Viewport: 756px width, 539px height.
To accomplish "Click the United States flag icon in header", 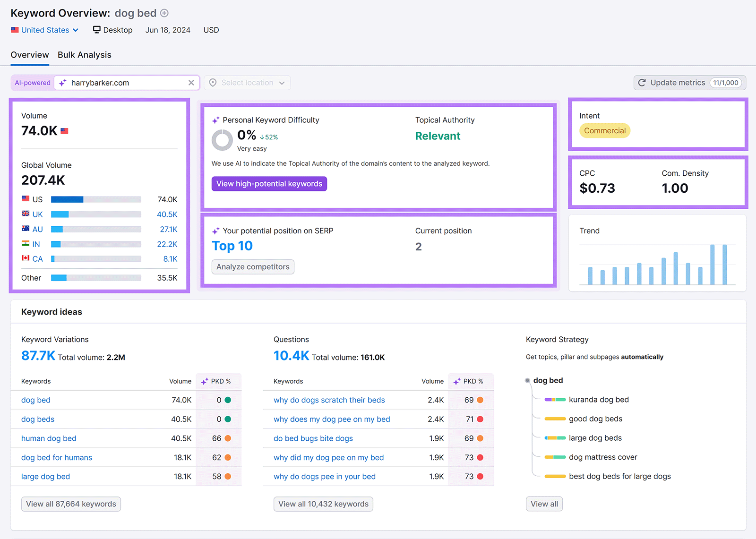I will pyautogui.click(x=15, y=30).
